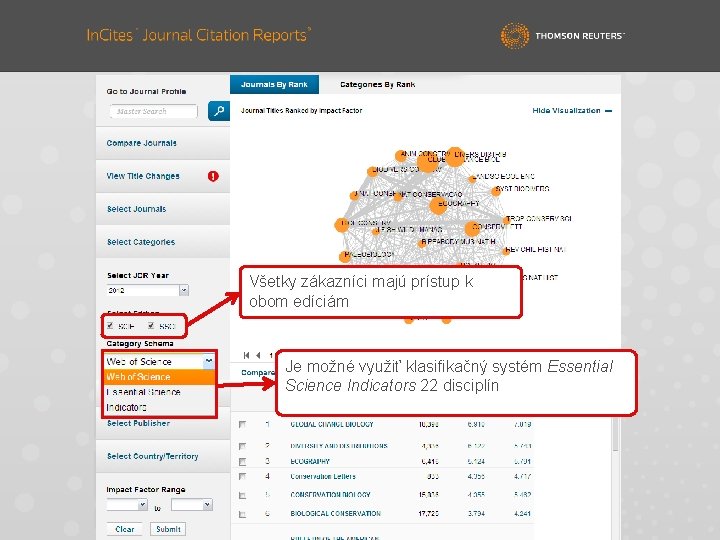Click the InCites Journal Citation Reports title
This screenshot has height=540, width=720.
pyautogui.click(x=199, y=35)
